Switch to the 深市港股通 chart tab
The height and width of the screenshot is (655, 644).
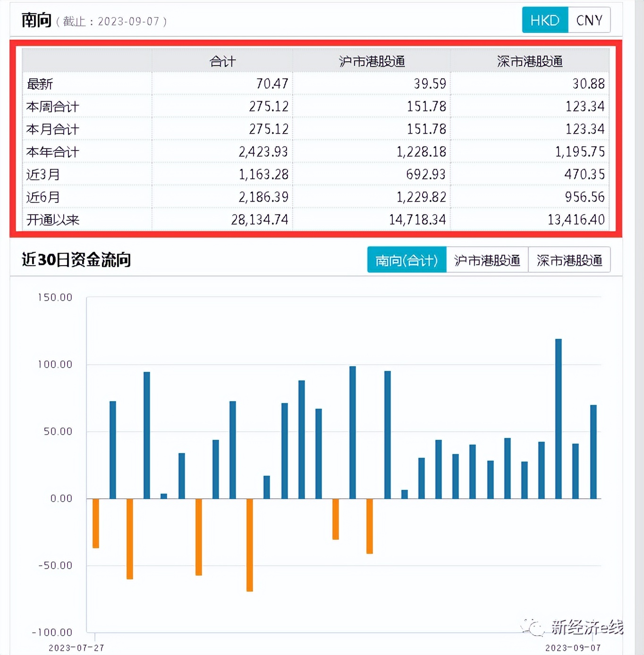[x=570, y=259]
